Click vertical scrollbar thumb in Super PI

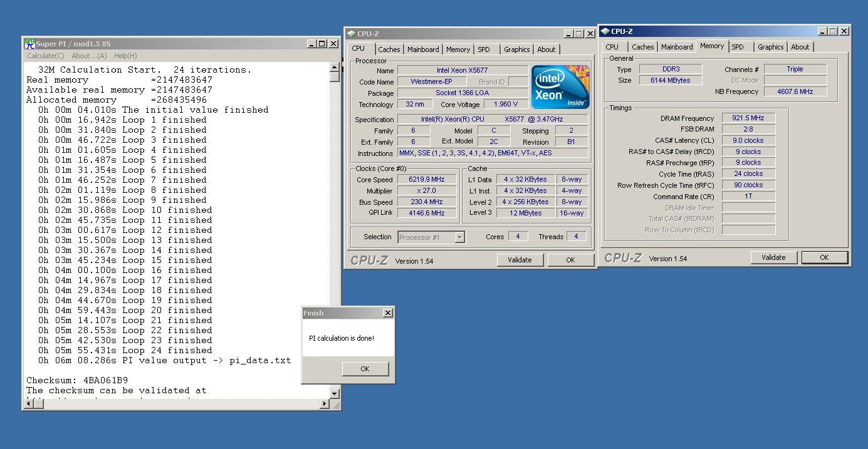(x=334, y=77)
